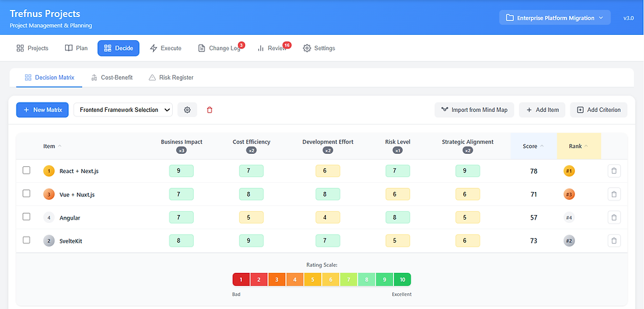Open the Plan nav tab

(x=76, y=48)
